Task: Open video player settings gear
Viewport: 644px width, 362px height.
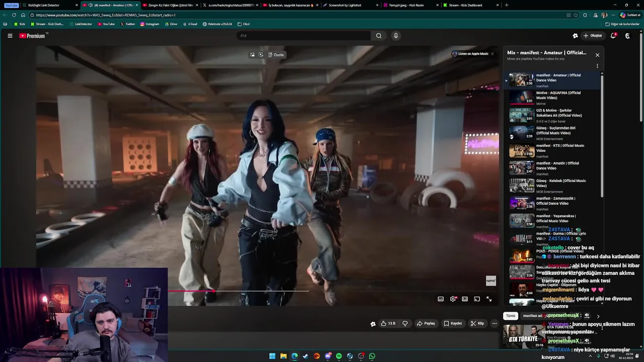Action: pos(453,299)
